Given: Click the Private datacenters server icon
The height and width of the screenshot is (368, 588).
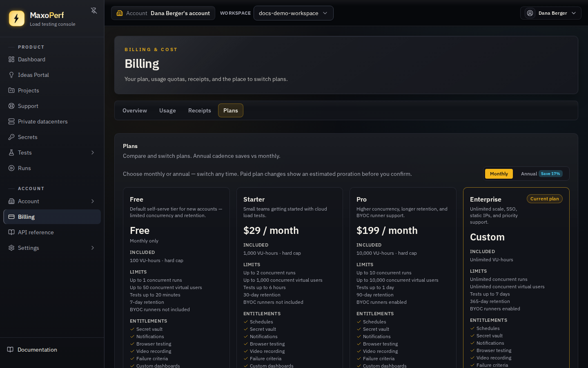Looking at the screenshot, I should point(11,121).
